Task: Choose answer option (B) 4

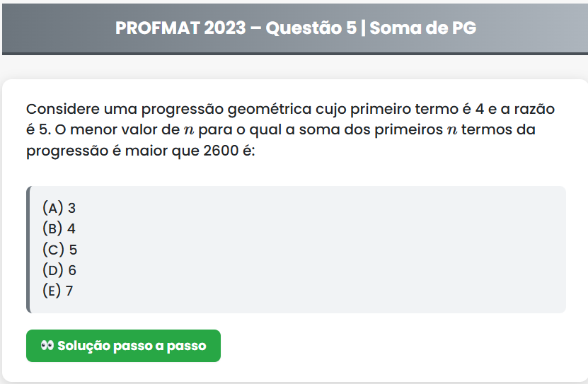Action: coord(59,228)
